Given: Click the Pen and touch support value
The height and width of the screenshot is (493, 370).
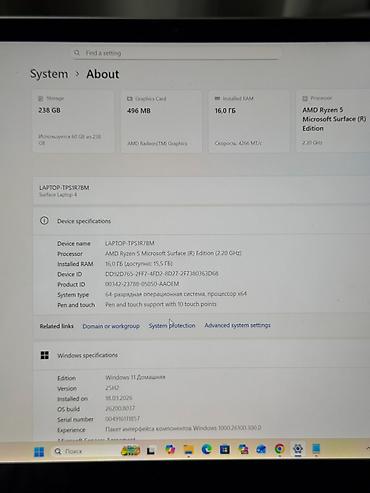Looking at the screenshot, I should point(161,304).
